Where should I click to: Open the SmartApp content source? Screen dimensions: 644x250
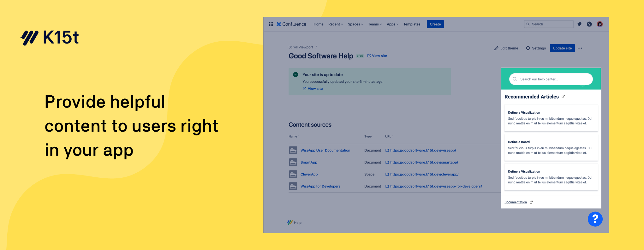(x=309, y=163)
